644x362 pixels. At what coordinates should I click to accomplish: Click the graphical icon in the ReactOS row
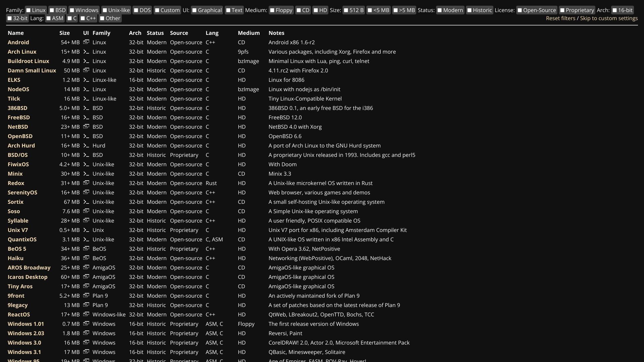[86, 314]
